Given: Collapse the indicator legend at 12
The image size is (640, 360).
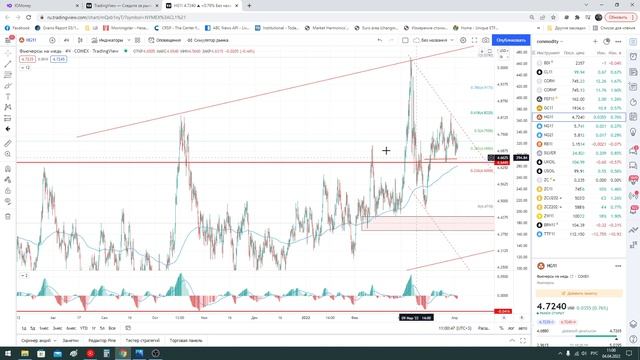Looking at the screenshot, I should click(25, 67).
